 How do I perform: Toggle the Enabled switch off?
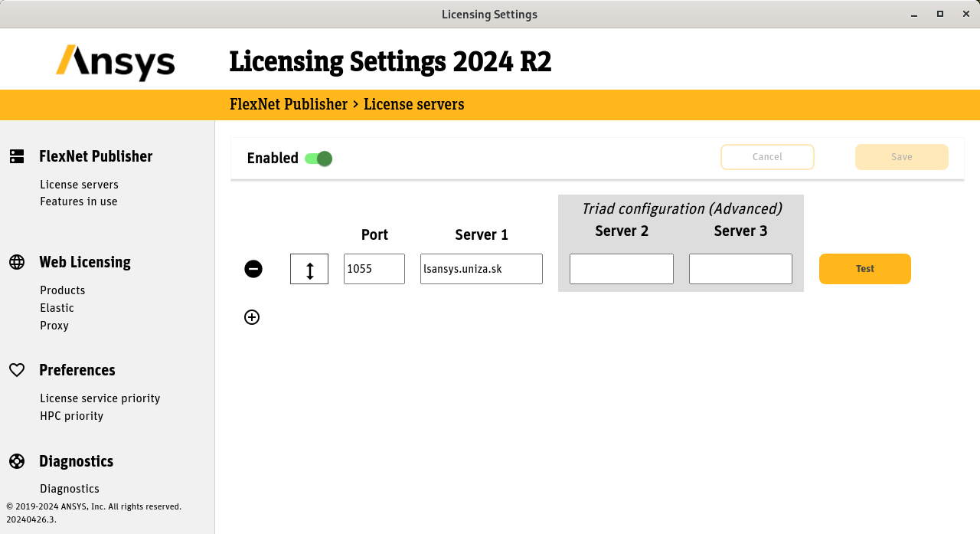[318, 159]
